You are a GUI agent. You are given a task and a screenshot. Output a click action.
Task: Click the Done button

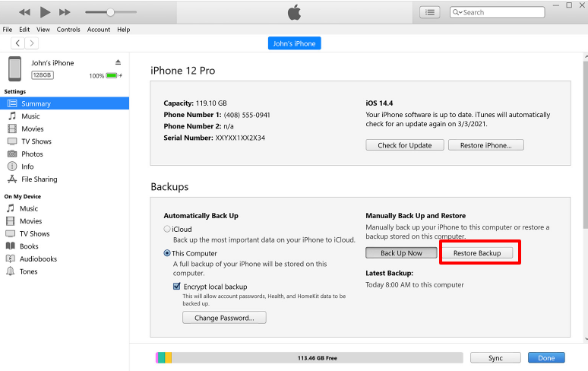click(x=546, y=358)
